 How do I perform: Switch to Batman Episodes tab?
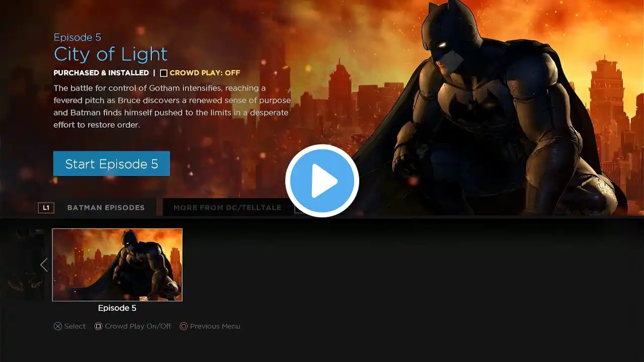[106, 207]
